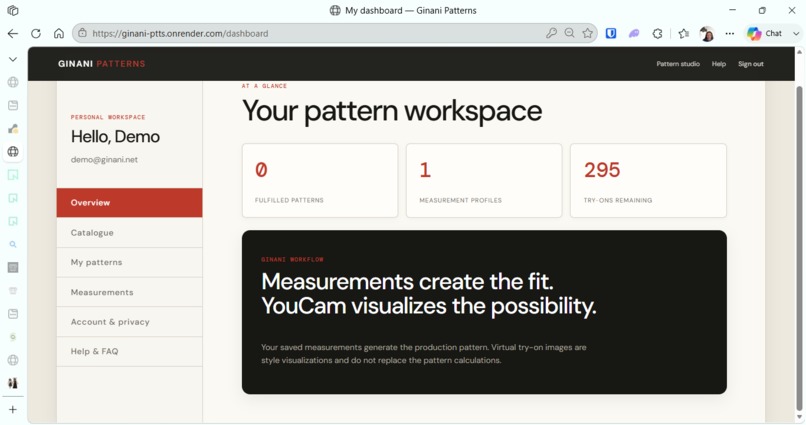Open Catalogue in the sidebar

pyautogui.click(x=130, y=233)
